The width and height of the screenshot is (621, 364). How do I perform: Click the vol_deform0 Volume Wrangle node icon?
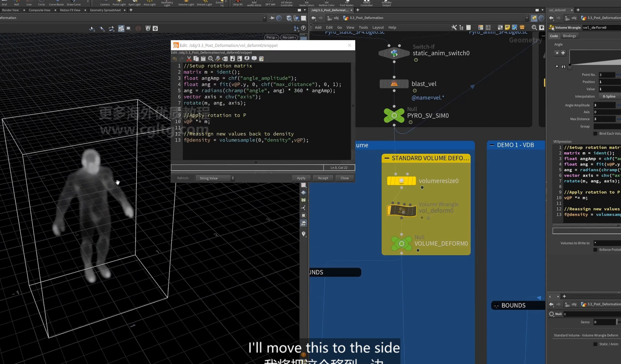tap(401, 211)
